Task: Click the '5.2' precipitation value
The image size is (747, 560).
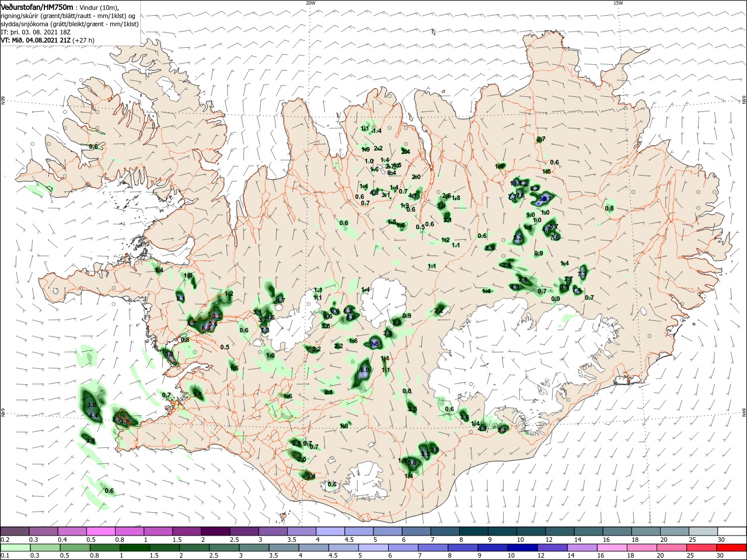Action: point(217,316)
